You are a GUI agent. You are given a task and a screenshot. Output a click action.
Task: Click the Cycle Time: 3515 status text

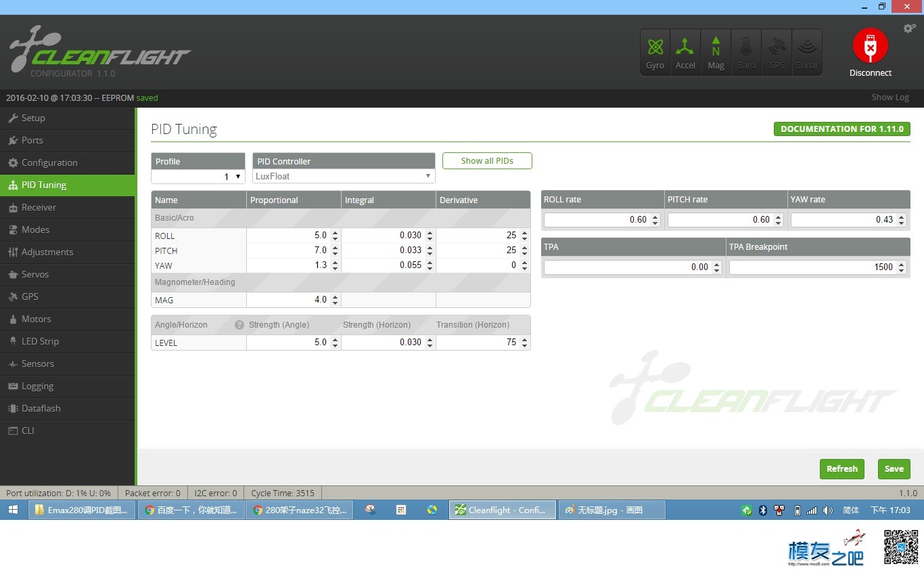pyautogui.click(x=283, y=494)
